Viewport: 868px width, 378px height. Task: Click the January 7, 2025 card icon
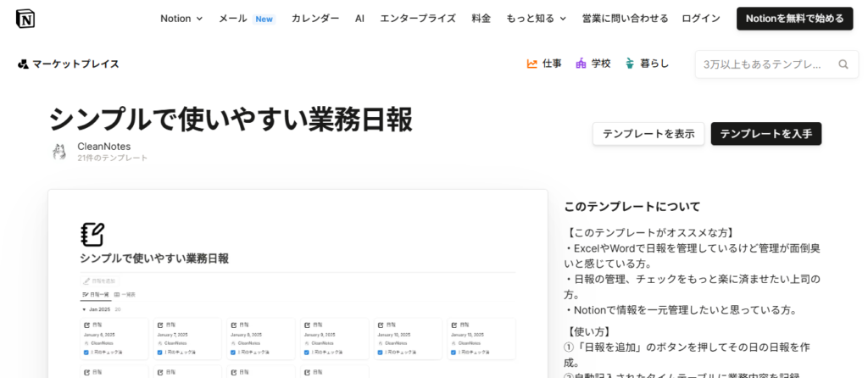click(x=160, y=325)
